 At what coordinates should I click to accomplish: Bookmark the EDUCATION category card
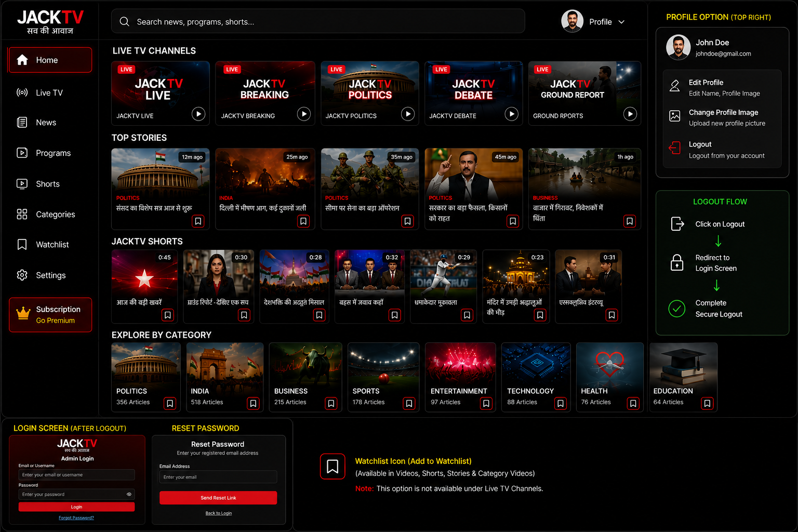pyautogui.click(x=707, y=403)
